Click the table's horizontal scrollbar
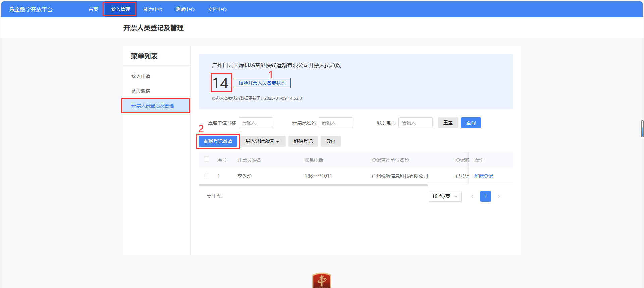This screenshot has height=288, width=644. (x=313, y=185)
